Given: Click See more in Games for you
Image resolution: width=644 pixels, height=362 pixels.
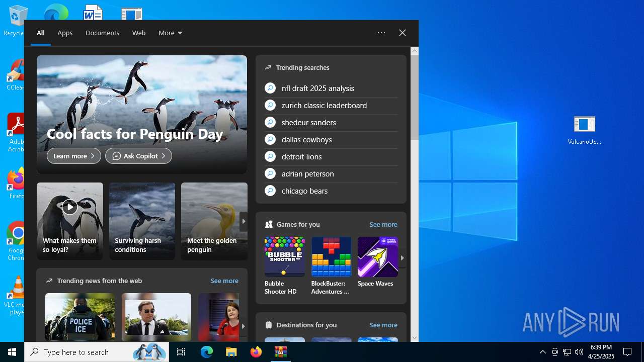Looking at the screenshot, I should click(x=383, y=224).
